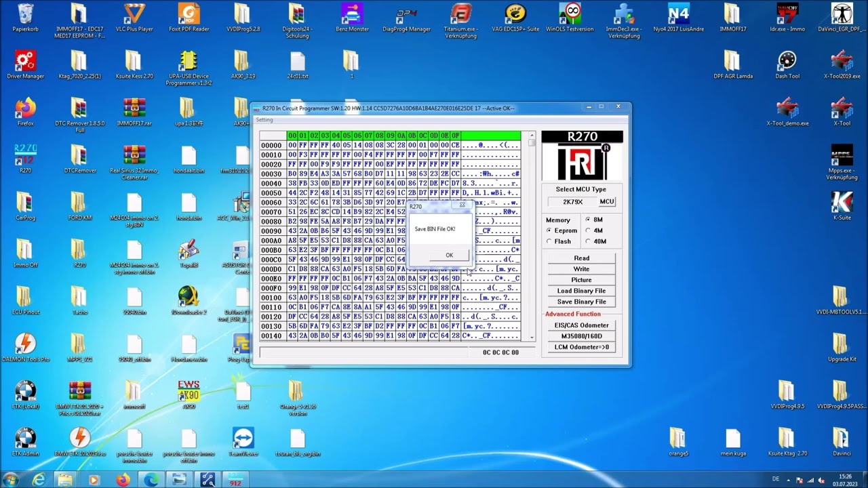
Task: Click the Read button
Action: (581, 258)
